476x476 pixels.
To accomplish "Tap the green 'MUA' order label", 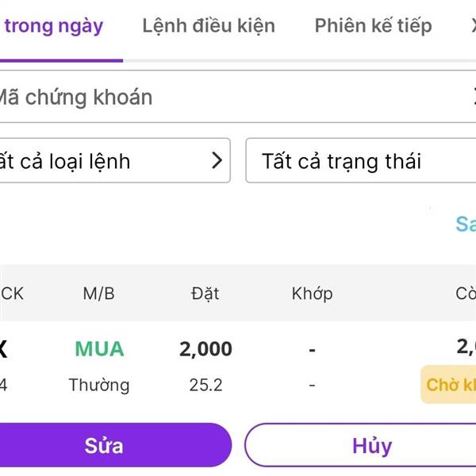I will coord(99,349).
